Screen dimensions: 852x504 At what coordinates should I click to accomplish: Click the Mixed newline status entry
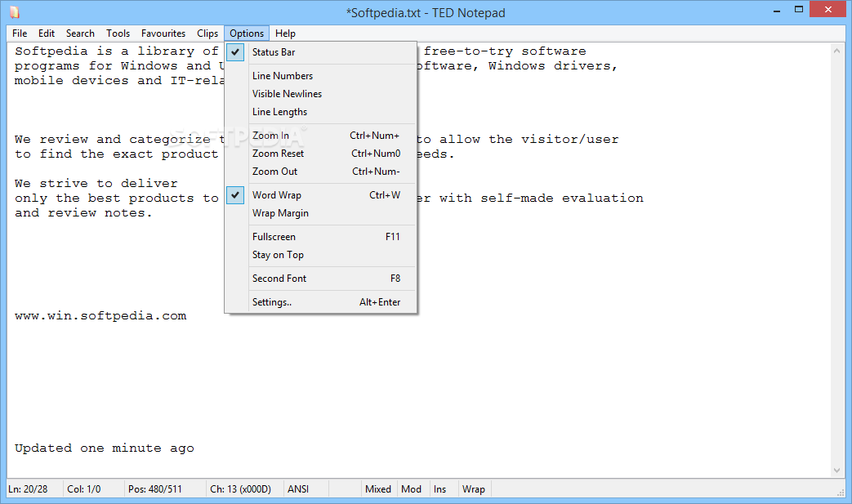[378, 488]
